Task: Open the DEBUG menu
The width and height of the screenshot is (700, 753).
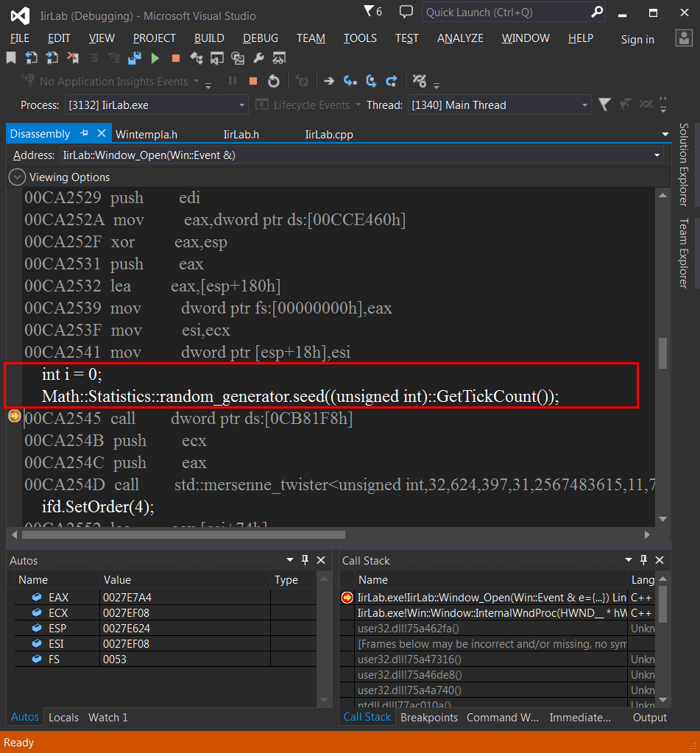Action: tap(261, 38)
